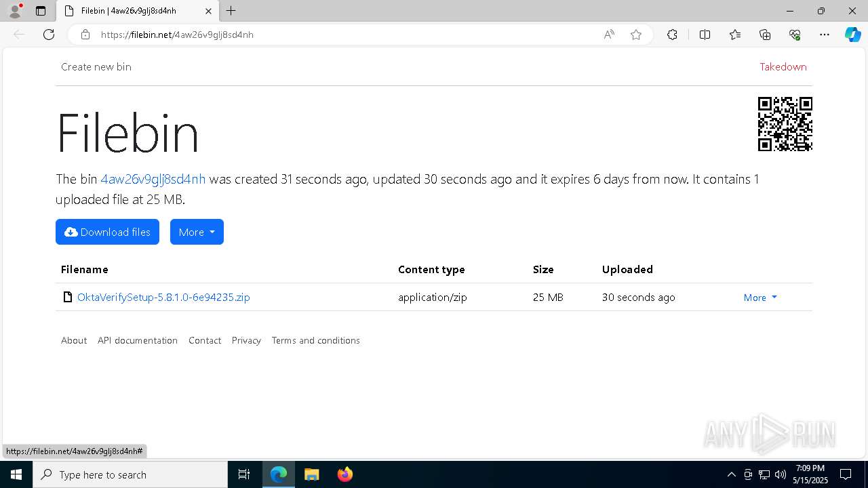Close the Filebin browser tab

[x=208, y=11]
